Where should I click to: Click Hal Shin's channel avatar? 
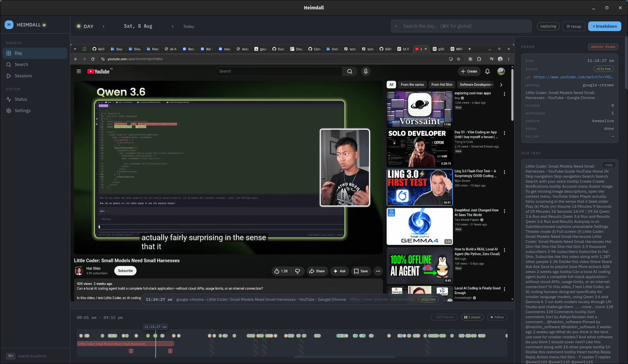(x=79, y=271)
